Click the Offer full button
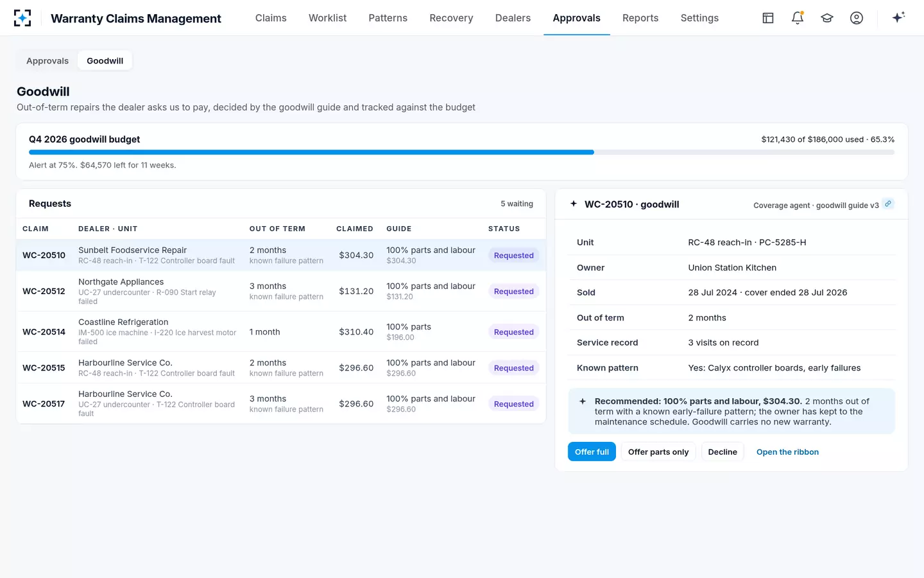The height and width of the screenshot is (578, 924). (592, 452)
